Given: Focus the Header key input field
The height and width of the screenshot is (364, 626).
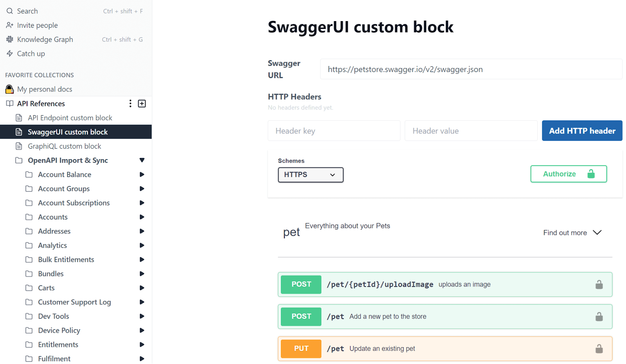Looking at the screenshot, I should pyautogui.click(x=334, y=131).
